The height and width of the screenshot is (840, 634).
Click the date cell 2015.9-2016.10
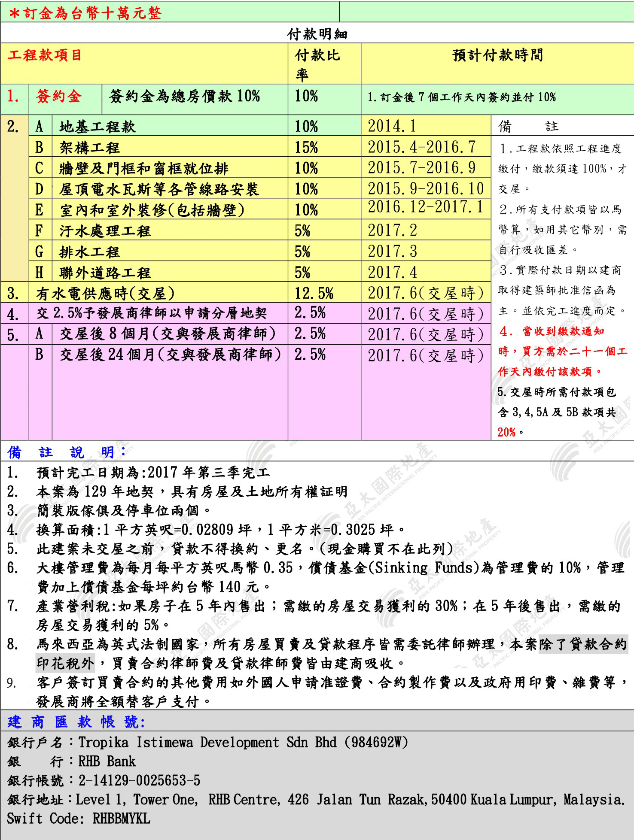(426, 189)
